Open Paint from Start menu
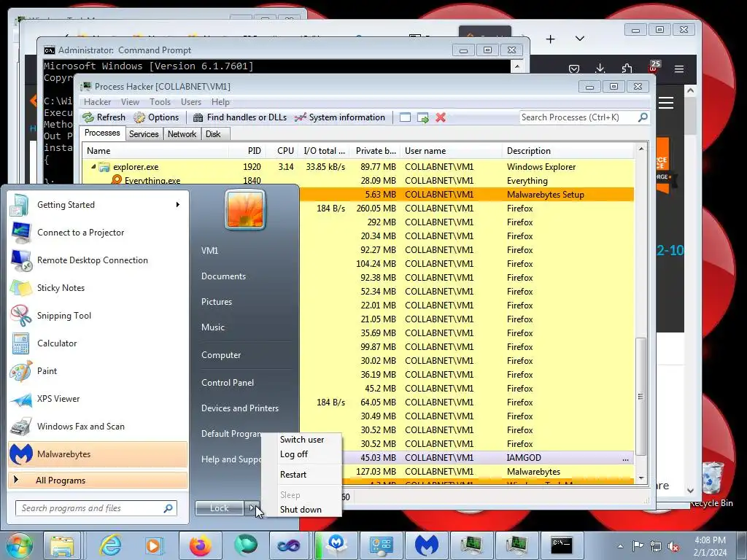 pos(98,371)
